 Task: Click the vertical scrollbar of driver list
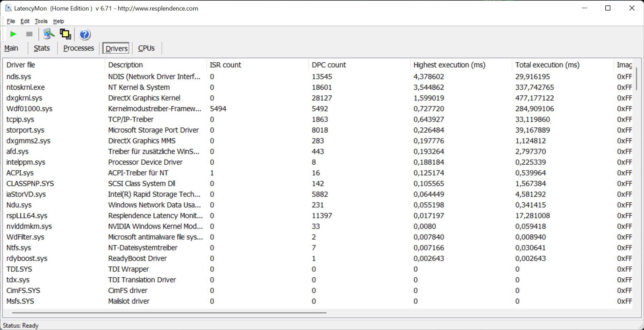click(x=636, y=79)
